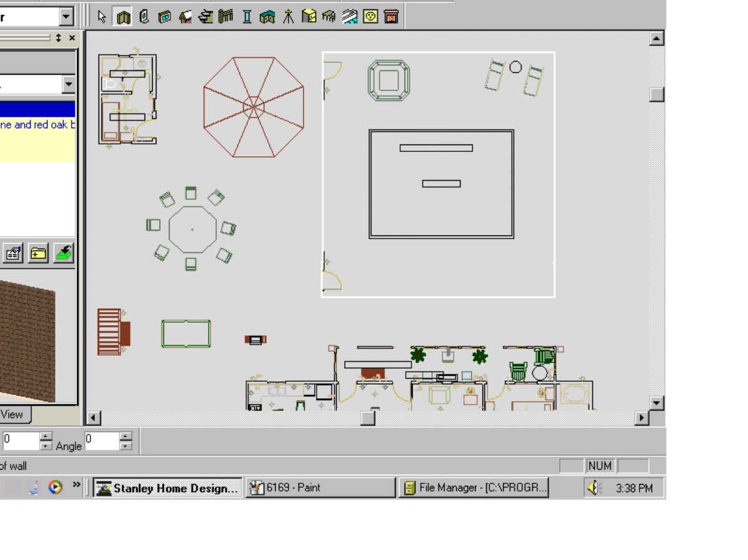Select the staircase tool icon

click(x=206, y=17)
